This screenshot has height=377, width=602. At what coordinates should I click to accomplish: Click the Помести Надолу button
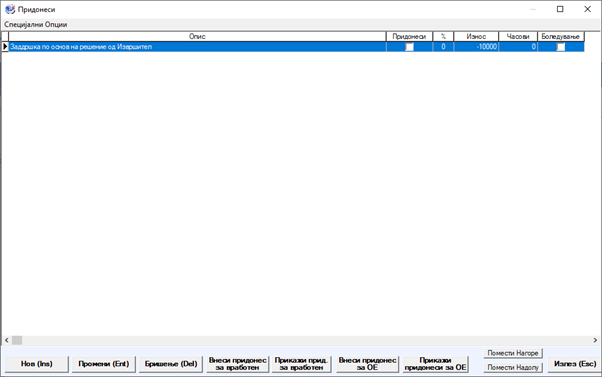[x=513, y=367]
